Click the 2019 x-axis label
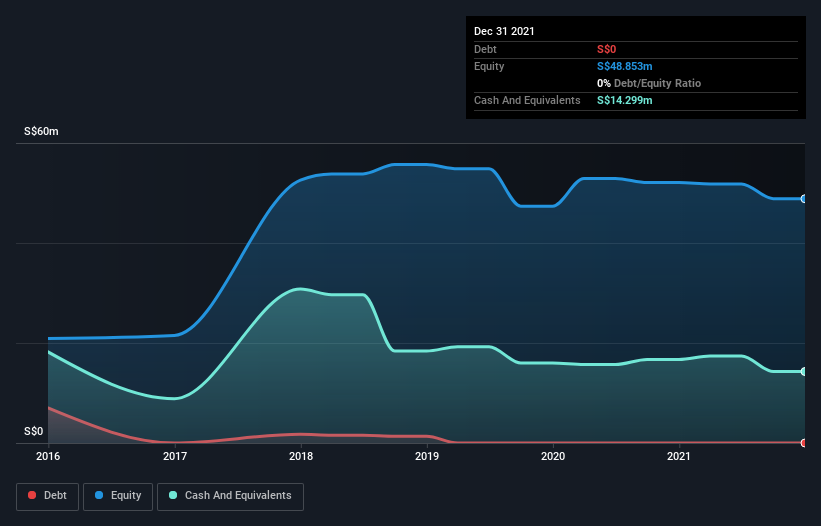The image size is (821, 526). [x=427, y=456]
